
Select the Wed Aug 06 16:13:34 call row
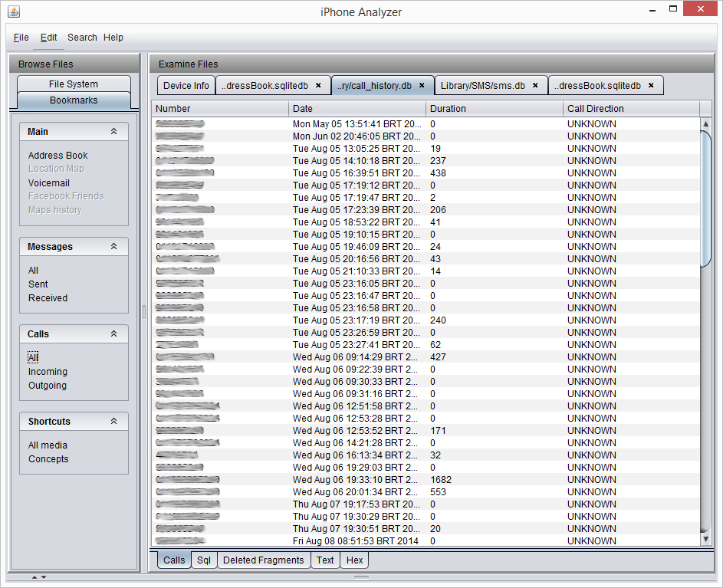click(x=426, y=455)
